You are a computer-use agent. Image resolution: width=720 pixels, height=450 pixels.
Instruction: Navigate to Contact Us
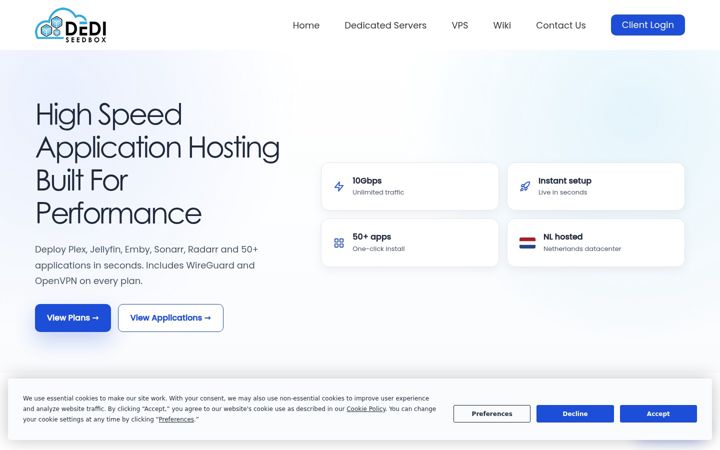click(561, 25)
